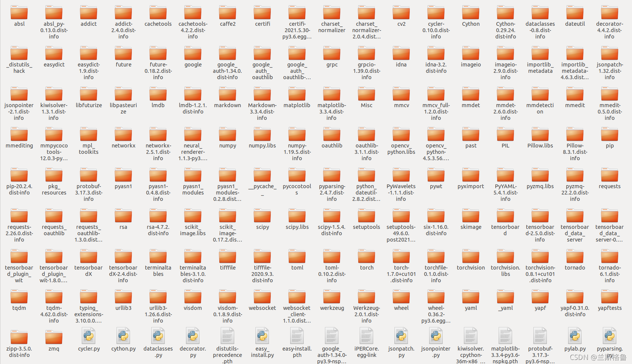Image resolution: width=632 pixels, height=364 pixels.
Task: Select the numpy folder
Action: (x=227, y=134)
